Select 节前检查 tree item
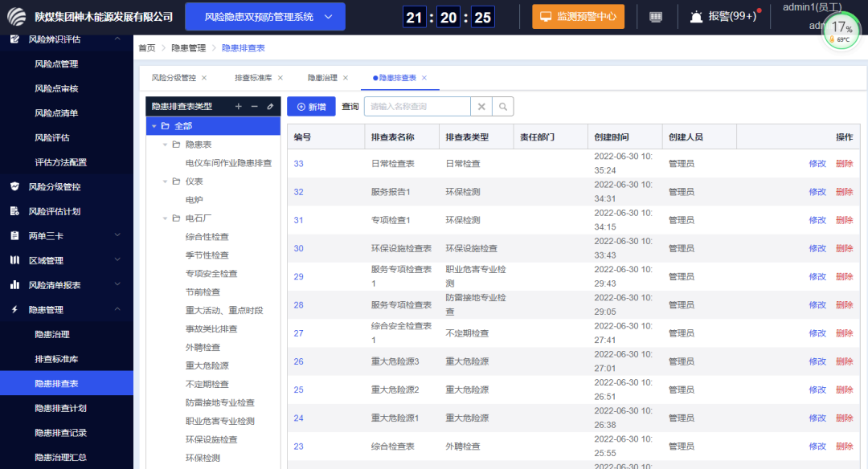868x469 pixels. tap(203, 292)
